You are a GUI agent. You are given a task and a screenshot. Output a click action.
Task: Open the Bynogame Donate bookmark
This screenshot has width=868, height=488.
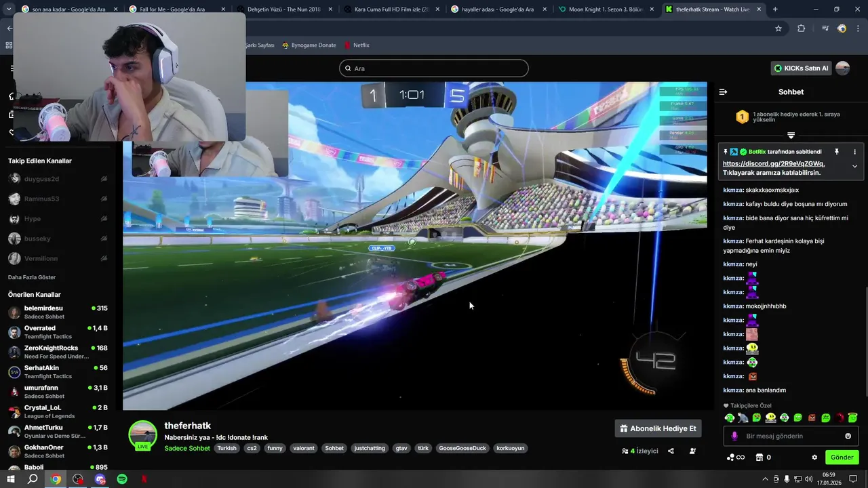click(x=309, y=45)
